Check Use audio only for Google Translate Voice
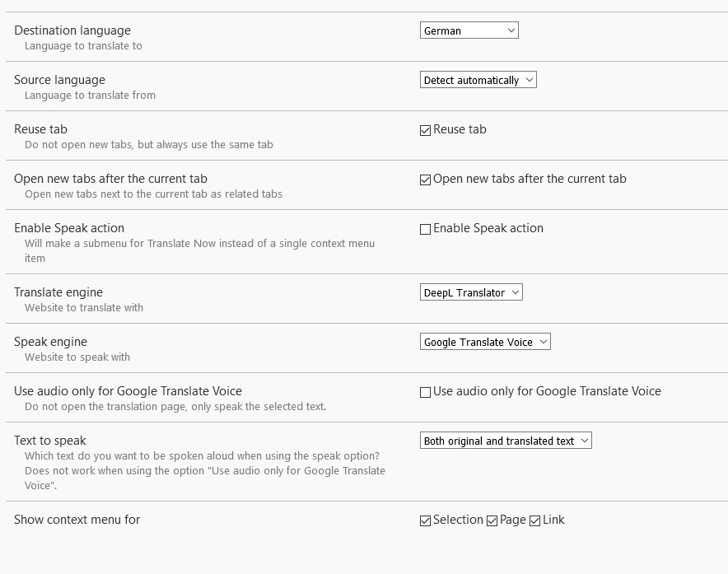The height and width of the screenshot is (574, 728). 425,393
